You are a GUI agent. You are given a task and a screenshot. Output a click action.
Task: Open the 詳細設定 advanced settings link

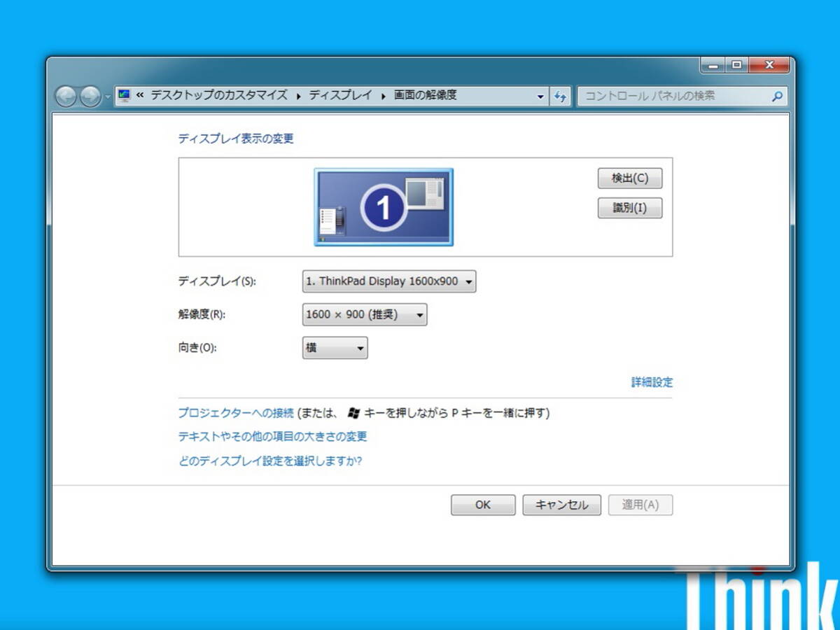652,382
